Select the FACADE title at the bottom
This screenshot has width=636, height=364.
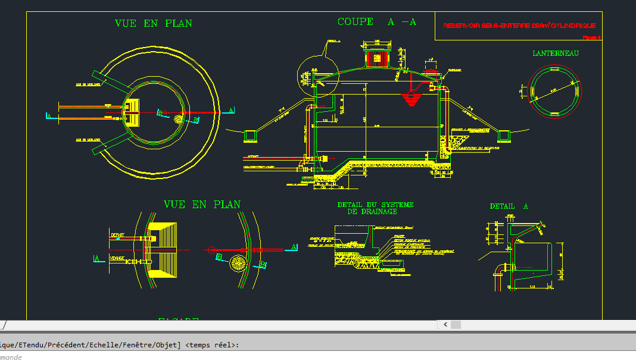click(177, 319)
